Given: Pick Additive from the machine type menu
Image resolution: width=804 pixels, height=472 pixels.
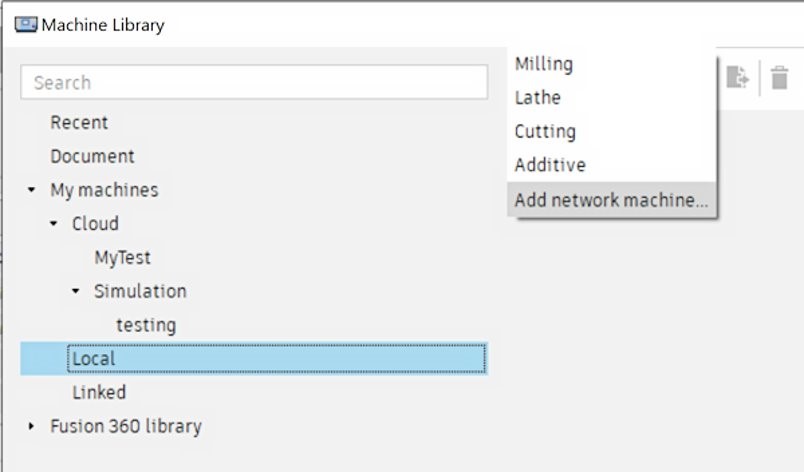Looking at the screenshot, I should pos(550,166).
